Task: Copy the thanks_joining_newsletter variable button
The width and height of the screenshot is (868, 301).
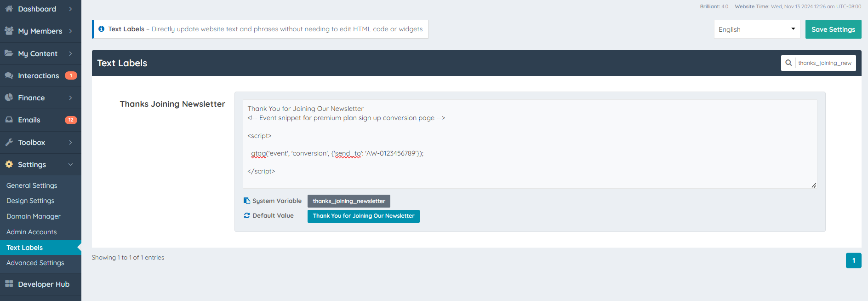Action: (x=349, y=201)
